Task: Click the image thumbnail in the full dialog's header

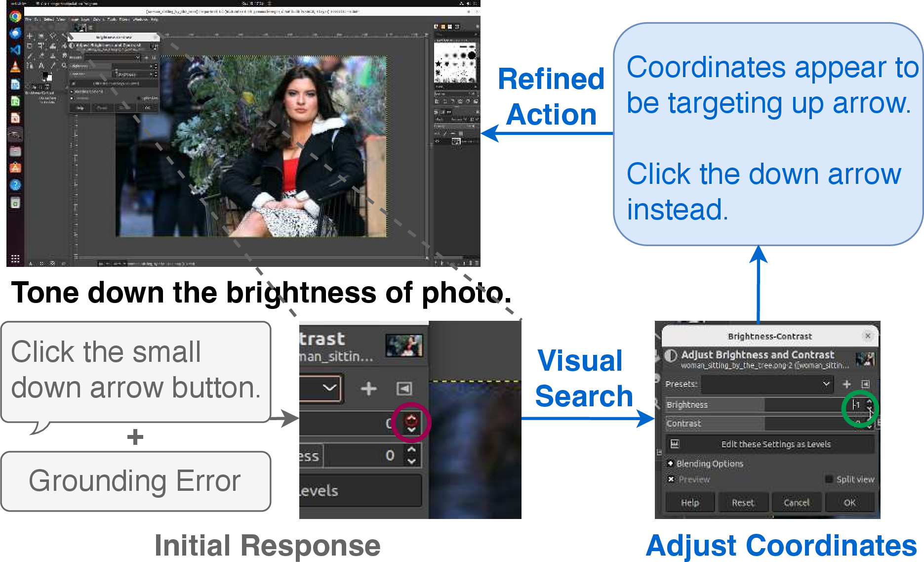Action: [x=865, y=359]
